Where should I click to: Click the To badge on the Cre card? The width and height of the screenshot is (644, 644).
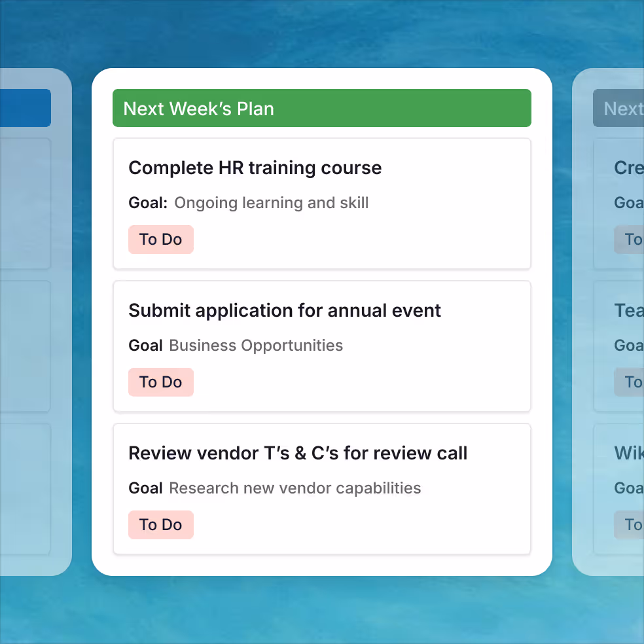pyautogui.click(x=632, y=239)
